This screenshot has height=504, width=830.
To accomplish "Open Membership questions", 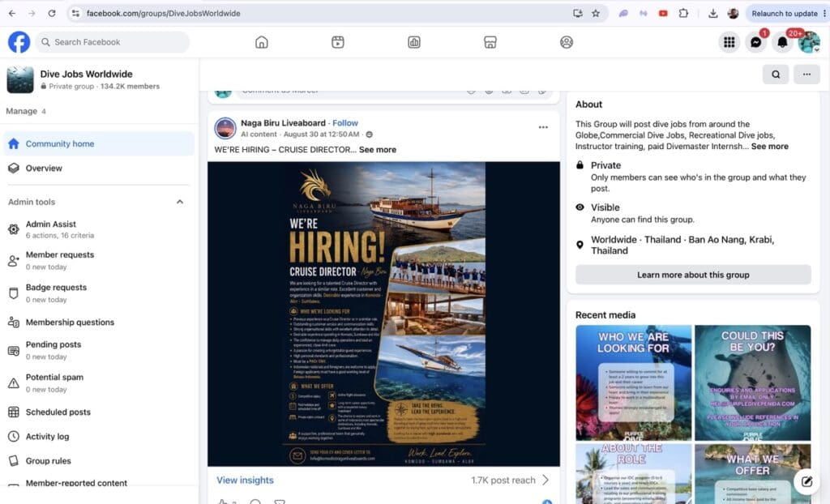I will [99, 322].
